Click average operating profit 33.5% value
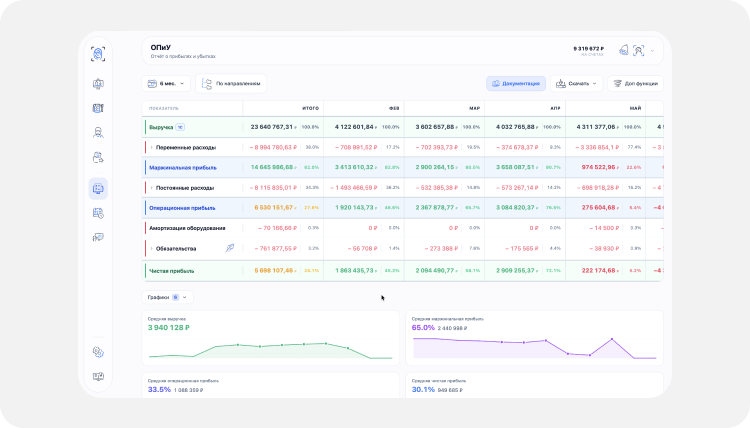This screenshot has height=428, width=750. pos(159,389)
